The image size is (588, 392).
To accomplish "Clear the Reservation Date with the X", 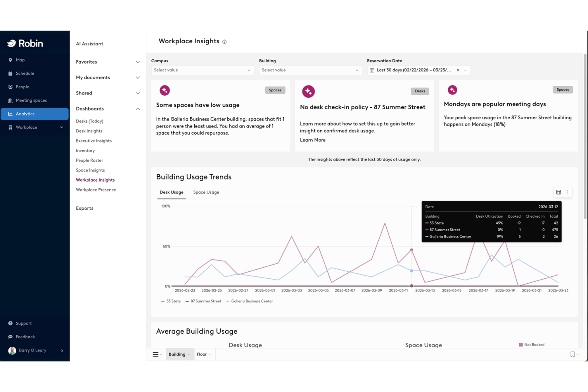I will tap(458, 70).
